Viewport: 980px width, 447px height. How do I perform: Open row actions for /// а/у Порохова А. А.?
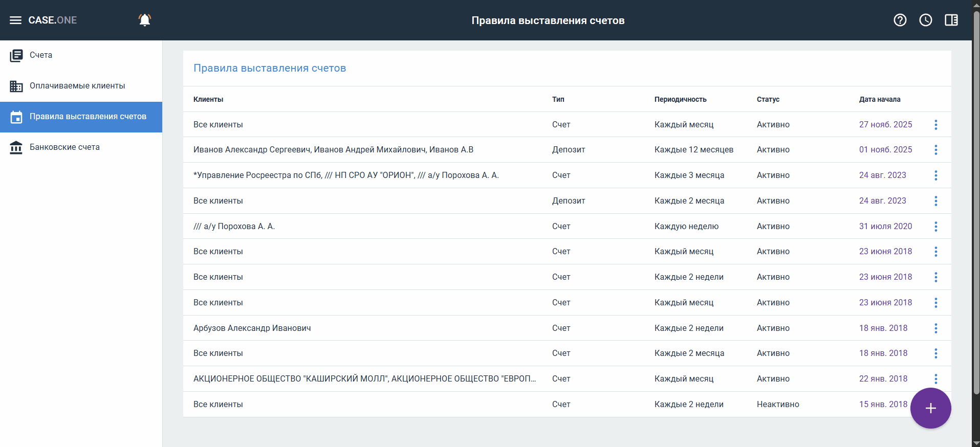pos(935,227)
